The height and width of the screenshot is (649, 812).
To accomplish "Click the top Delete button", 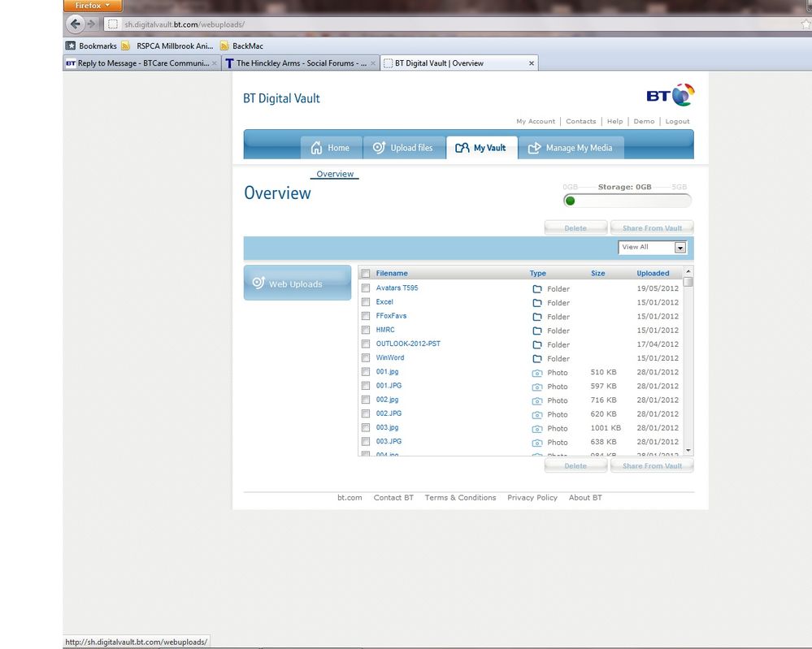I will (575, 228).
